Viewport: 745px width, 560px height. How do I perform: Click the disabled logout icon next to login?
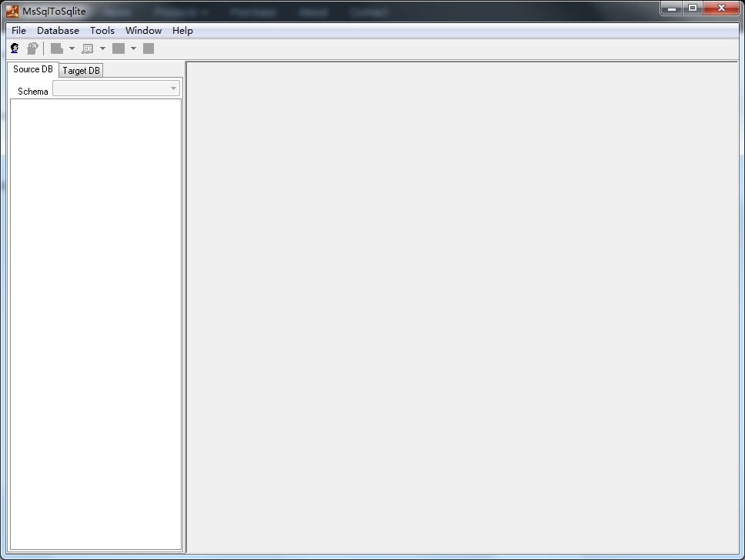32,48
